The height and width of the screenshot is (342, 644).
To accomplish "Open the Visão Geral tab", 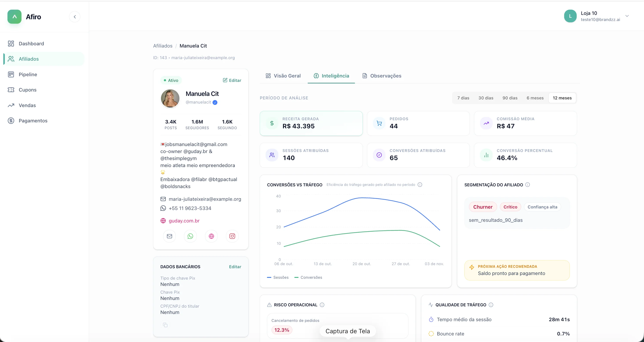I will [283, 76].
